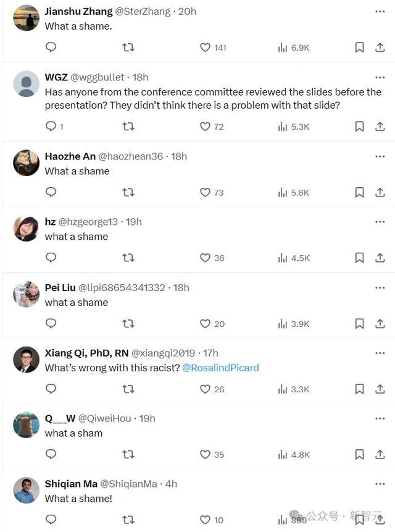This screenshot has width=395, height=532.
Task: View analytics showing 3.3K on Xiang Qi's tweet
Action: pos(294,389)
